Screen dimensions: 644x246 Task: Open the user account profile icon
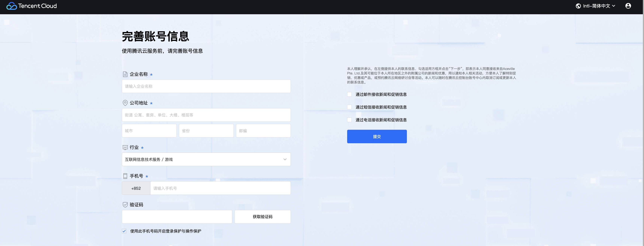[628, 6]
